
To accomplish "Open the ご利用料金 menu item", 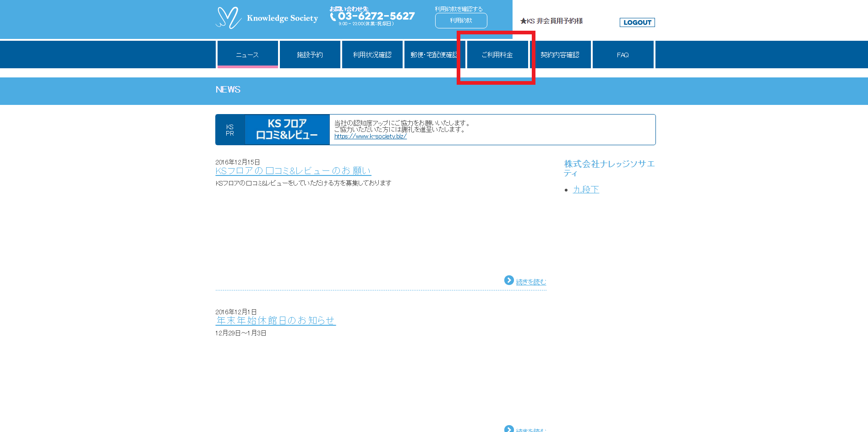I will click(x=497, y=55).
